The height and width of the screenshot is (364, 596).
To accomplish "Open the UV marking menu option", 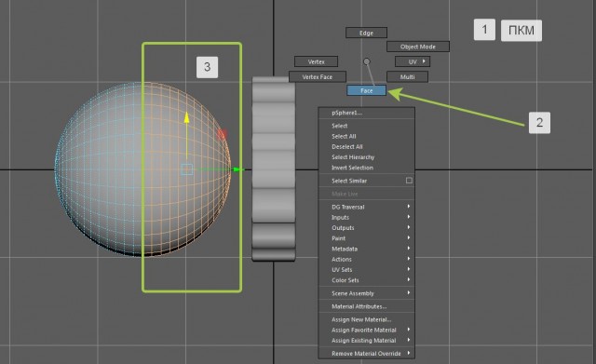I will (x=413, y=61).
